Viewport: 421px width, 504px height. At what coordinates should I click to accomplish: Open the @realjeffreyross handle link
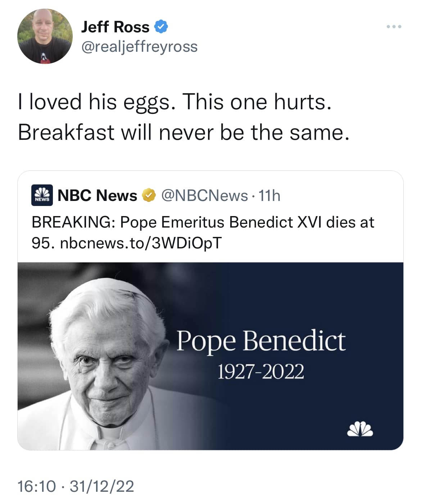tap(140, 47)
